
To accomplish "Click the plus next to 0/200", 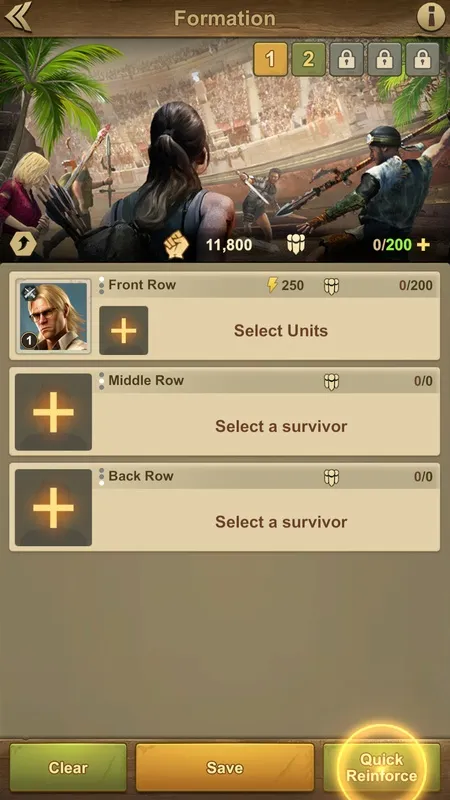I will tap(423, 245).
